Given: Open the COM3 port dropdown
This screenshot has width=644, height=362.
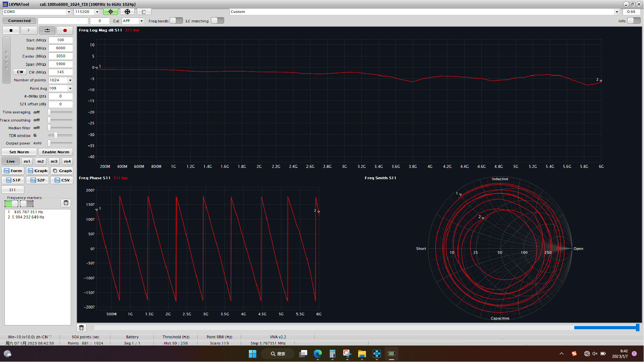Looking at the screenshot, I should pyautogui.click(x=68, y=12).
